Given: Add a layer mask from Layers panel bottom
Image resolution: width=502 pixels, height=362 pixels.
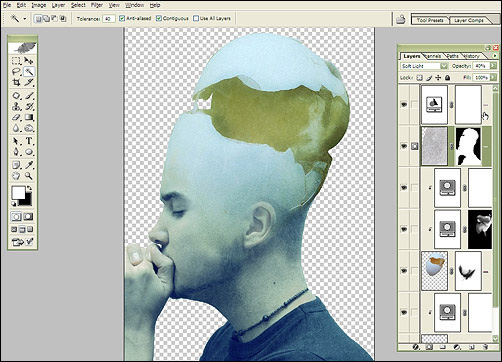Looking at the screenshot, I should pyautogui.click(x=429, y=347).
